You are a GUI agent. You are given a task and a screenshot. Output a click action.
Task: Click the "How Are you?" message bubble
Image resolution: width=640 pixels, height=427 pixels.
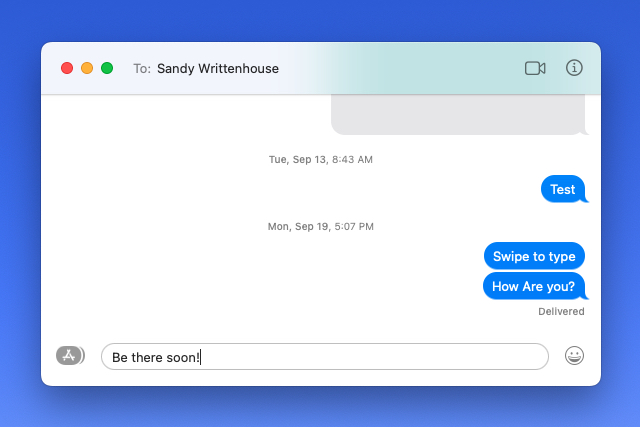[x=534, y=286]
